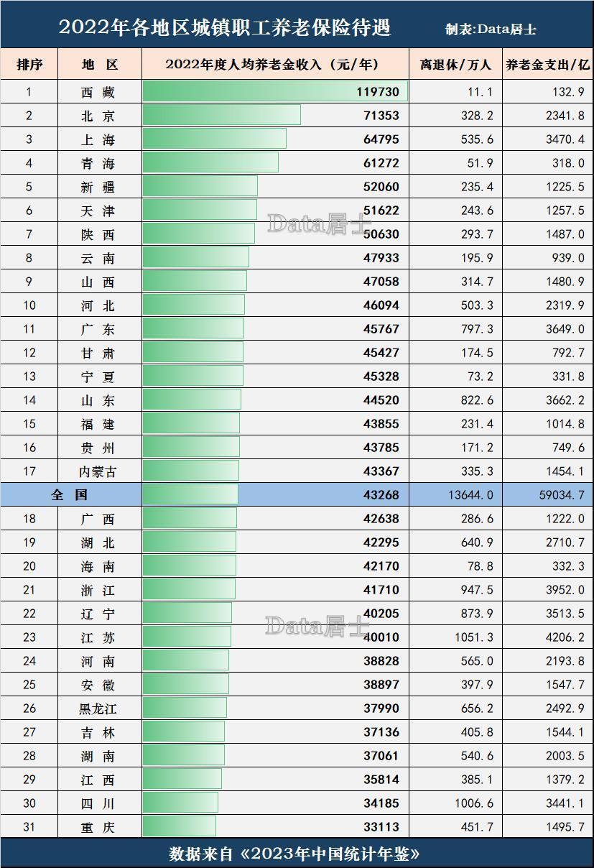
Task: Click the value 314.7
Action: tap(477, 282)
